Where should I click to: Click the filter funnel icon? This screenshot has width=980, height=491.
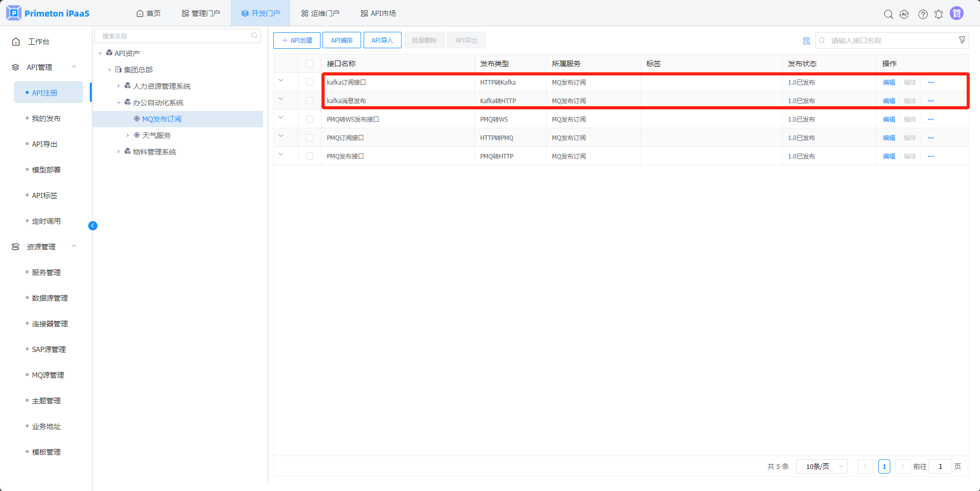(x=962, y=40)
